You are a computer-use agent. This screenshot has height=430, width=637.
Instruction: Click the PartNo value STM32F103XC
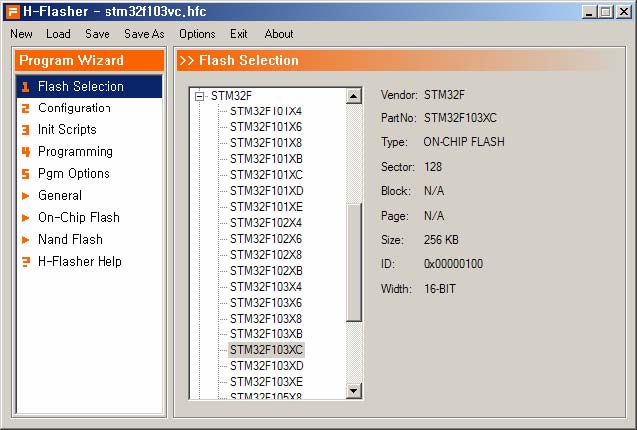460,118
